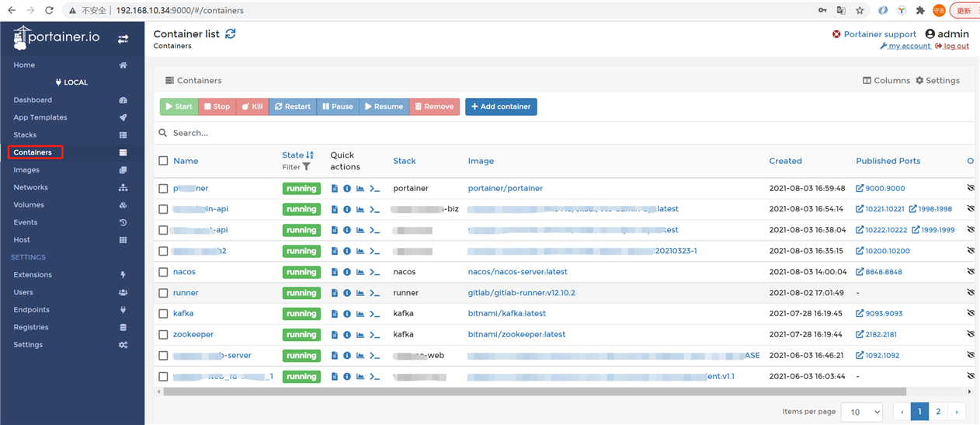The height and width of the screenshot is (425, 980).
Task: Open console icon for zookeeper container
Action: [374, 335]
